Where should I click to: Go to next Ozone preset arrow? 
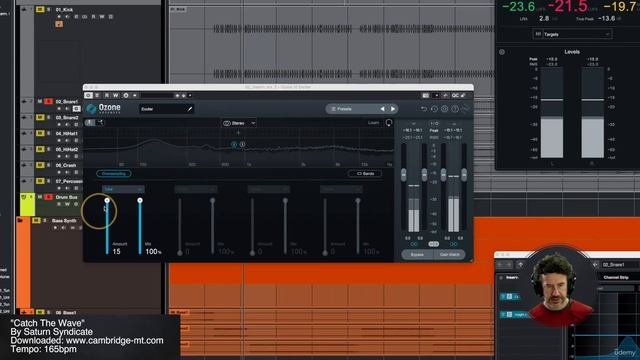point(393,109)
